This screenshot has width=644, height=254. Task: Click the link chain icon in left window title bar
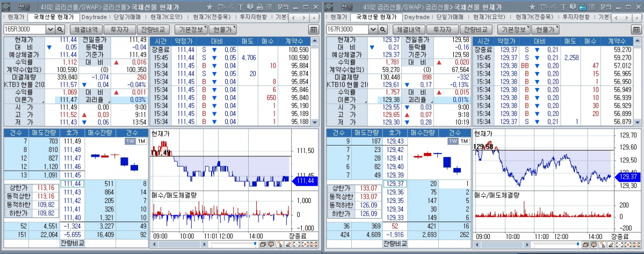coord(231,7)
